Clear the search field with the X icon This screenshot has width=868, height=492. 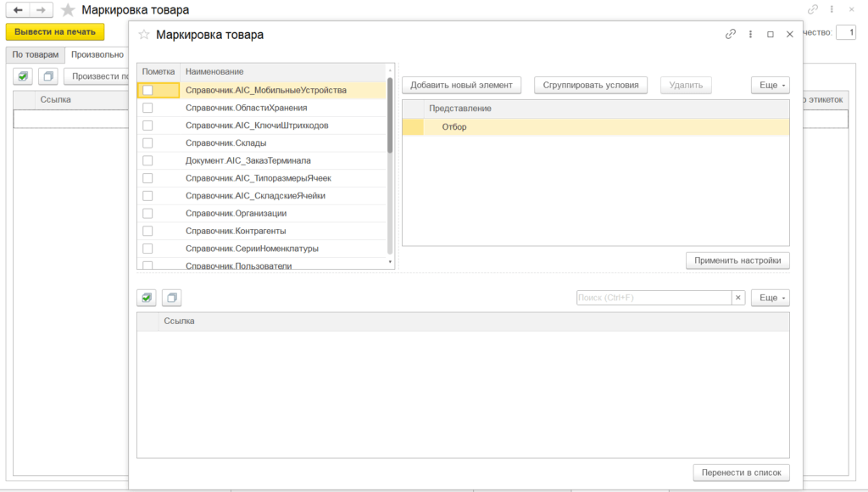coord(738,298)
